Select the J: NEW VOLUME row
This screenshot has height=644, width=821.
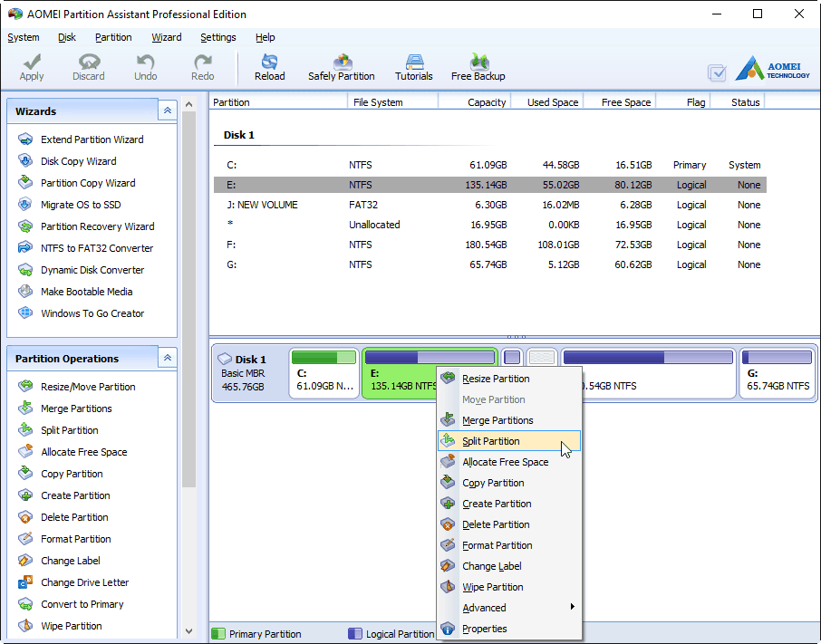tap(490, 205)
